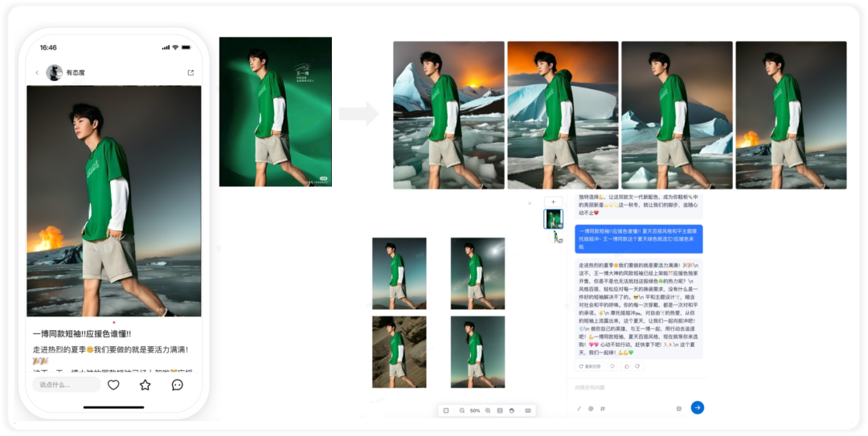Image resolution: width=868 pixels, height=436 pixels.
Task: Click the slash command icon in chat input
Action: (579, 409)
